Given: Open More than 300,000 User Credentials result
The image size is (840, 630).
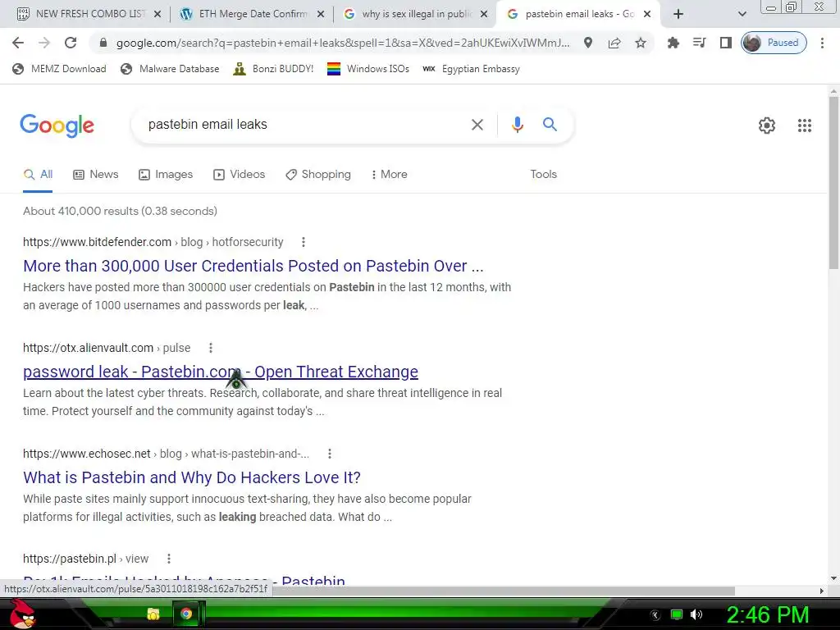Looking at the screenshot, I should [x=253, y=267].
